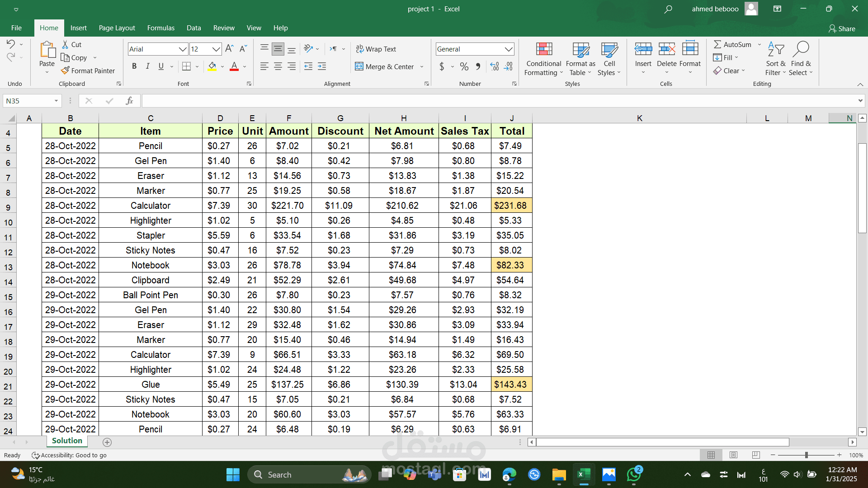
Task: Open the File menu
Action: tap(16, 28)
